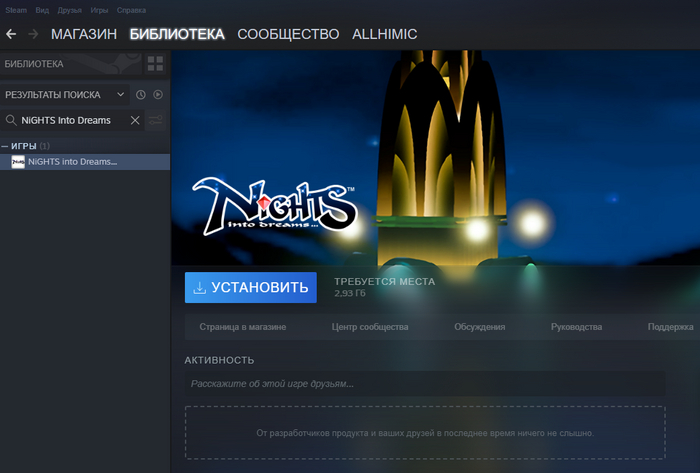Clear the NiGHTS Into Dreams search

pos(135,120)
